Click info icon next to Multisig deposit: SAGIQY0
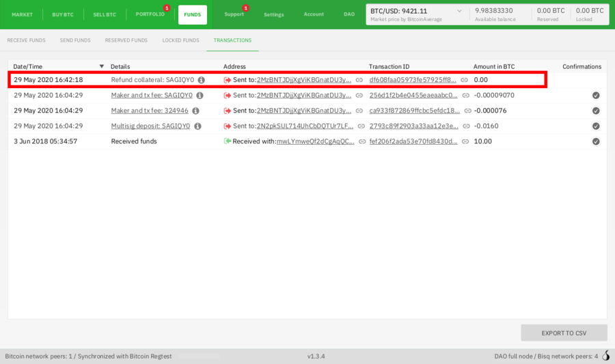This screenshot has width=615, height=364. 197,126
